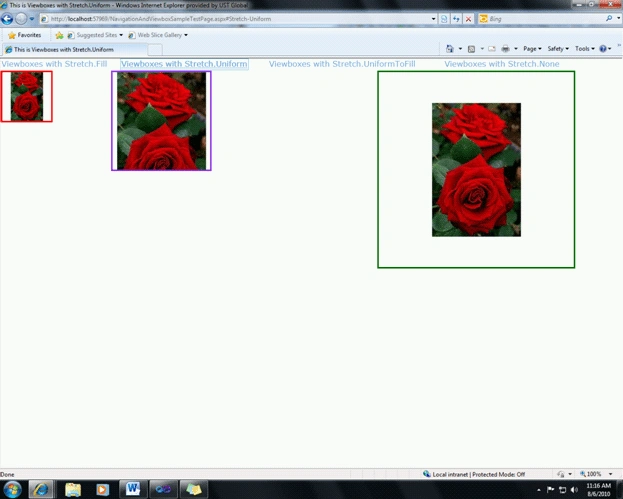623x499 pixels.
Task: Open the Tools menu
Action: pyautogui.click(x=585, y=48)
